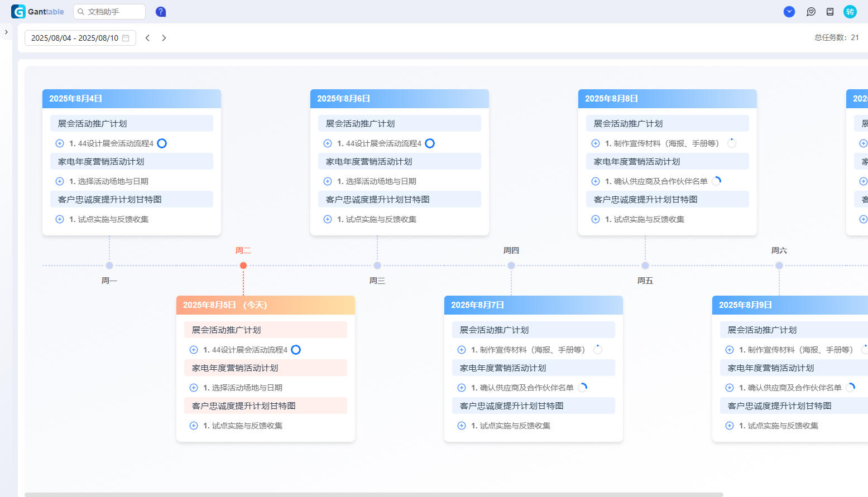Expand 确认供应商及合作伙伴名单 task in August 7 card
This screenshot has height=497, width=868.
(462, 388)
